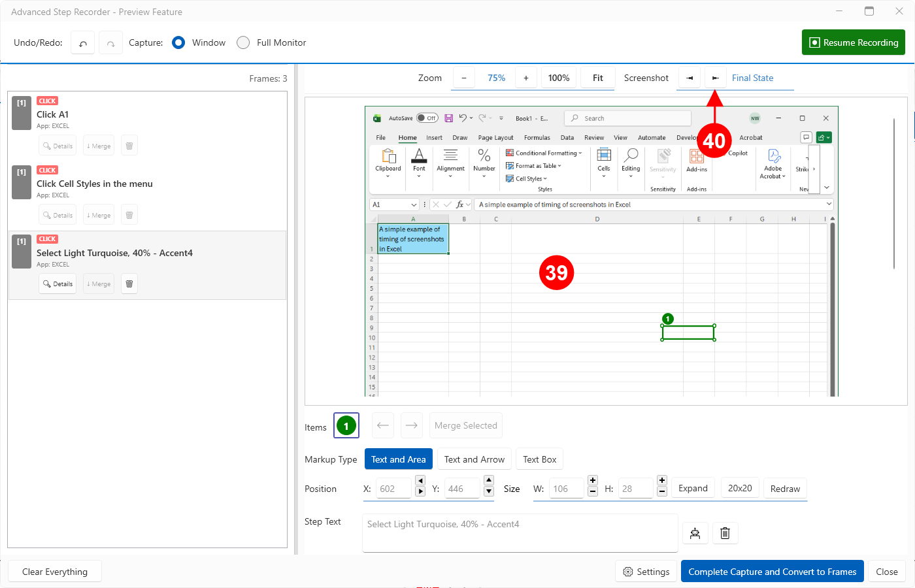This screenshot has width=915, height=588.
Task: Zoom out with the minus button
Action: (464, 78)
